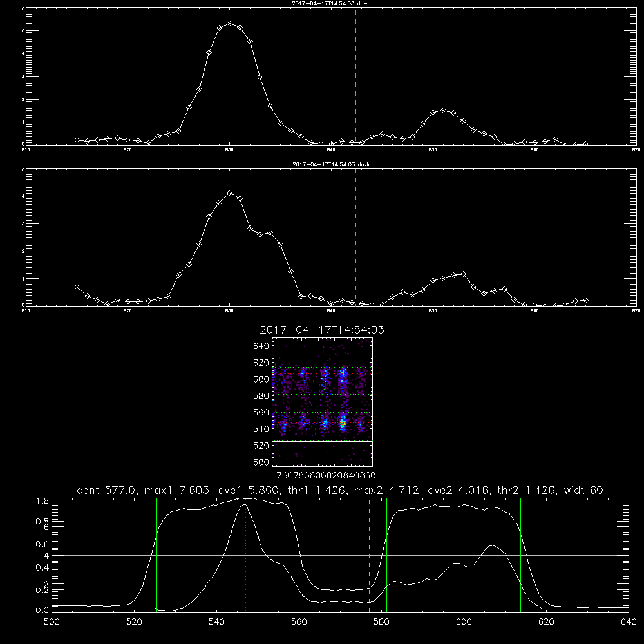Click the heatmap y-axis label 640
This screenshot has height=644, width=644.
click(261, 346)
